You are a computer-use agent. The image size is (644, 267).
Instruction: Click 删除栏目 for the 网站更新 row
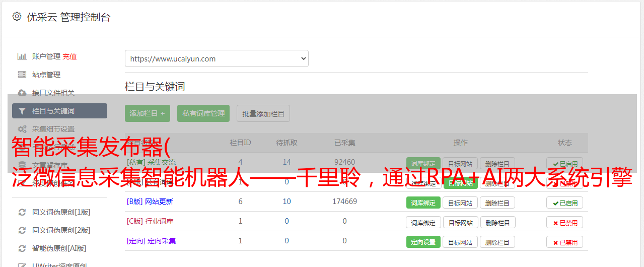tap(497, 203)
